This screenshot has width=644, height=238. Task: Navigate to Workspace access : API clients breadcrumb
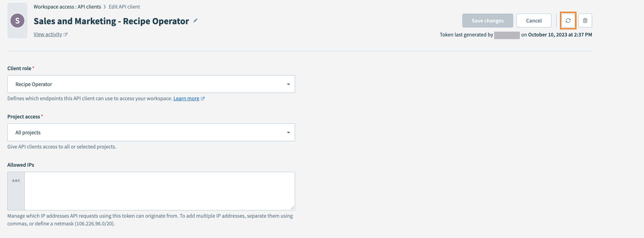tap(67, 7)
